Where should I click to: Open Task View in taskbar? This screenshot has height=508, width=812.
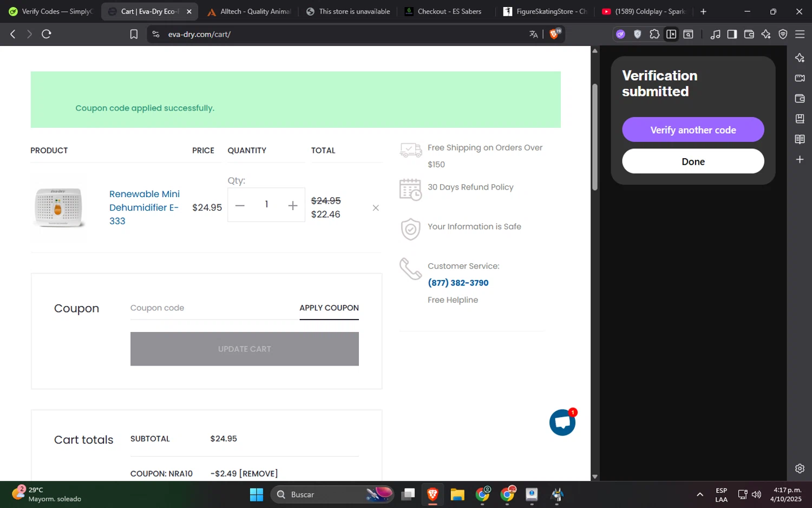408,494
